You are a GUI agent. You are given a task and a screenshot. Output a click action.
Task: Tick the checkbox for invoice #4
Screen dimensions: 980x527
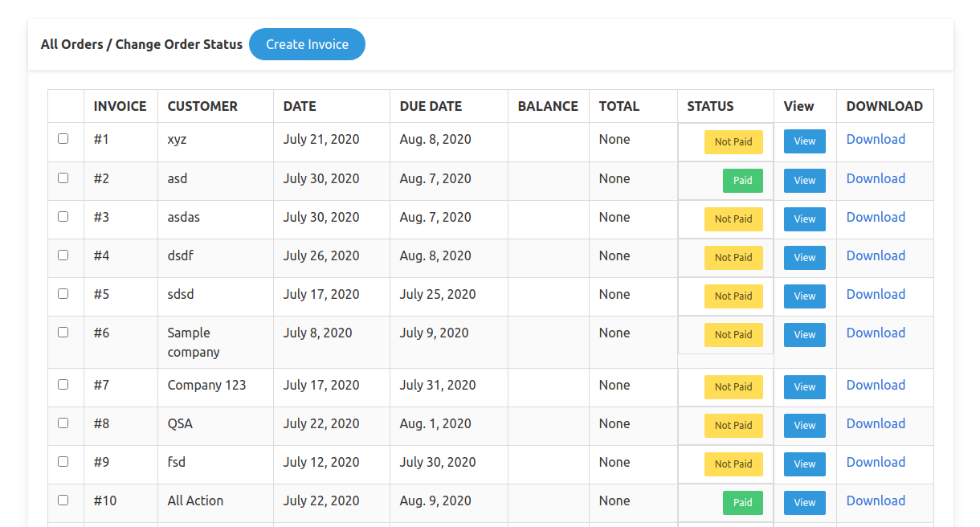tap(63, 255)
